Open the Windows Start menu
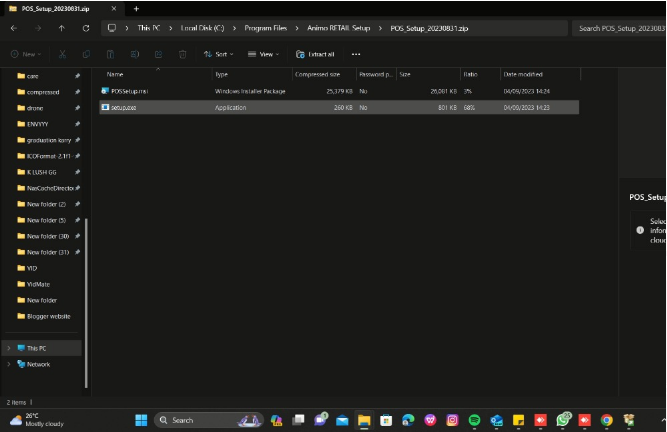 click(x=141, y=420)
